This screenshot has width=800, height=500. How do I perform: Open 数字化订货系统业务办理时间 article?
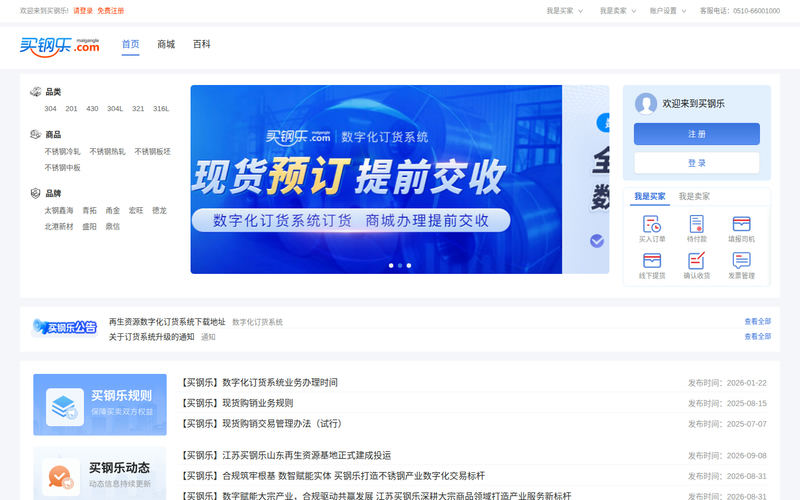click(259, 383)
